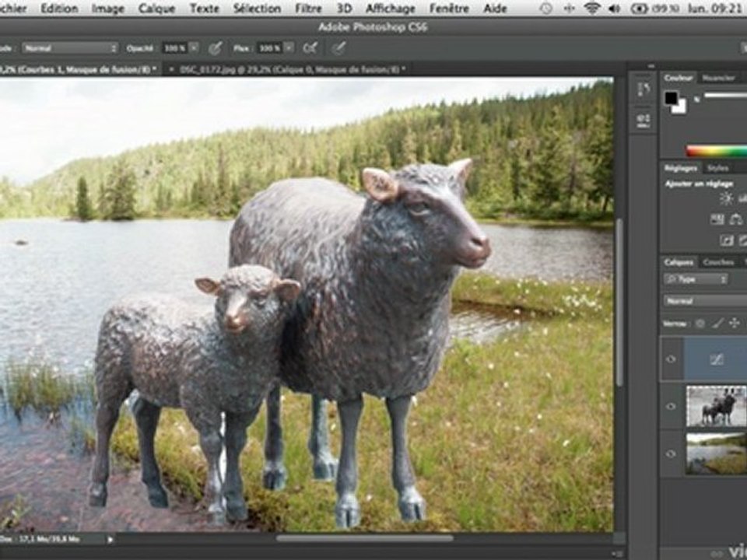Open the layer blend mode Normal dropdown

click(705, 301)
